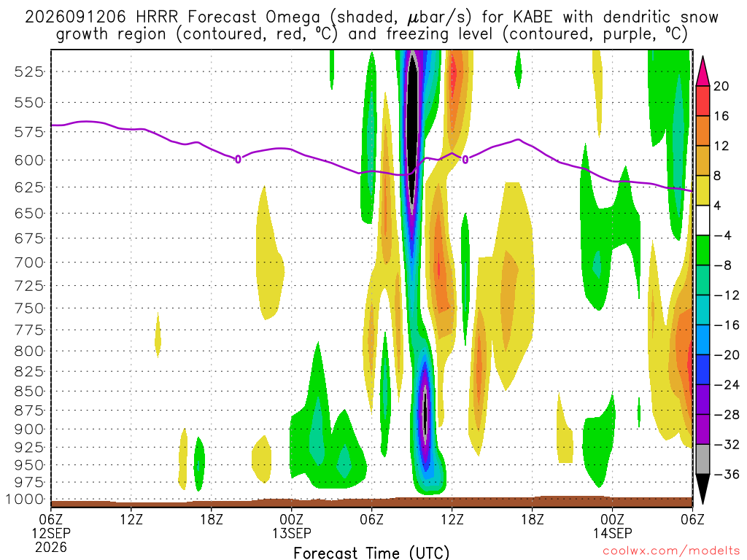Click the 525 pressure level label
Image resolution: width=747 pixels, height=560 pixels.
(28, 72)
